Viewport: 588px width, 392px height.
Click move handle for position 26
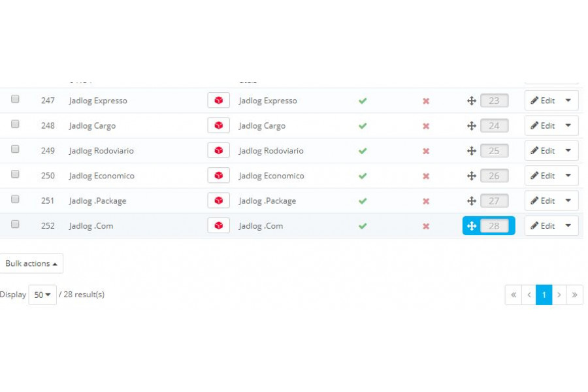(x=472, y=176)
